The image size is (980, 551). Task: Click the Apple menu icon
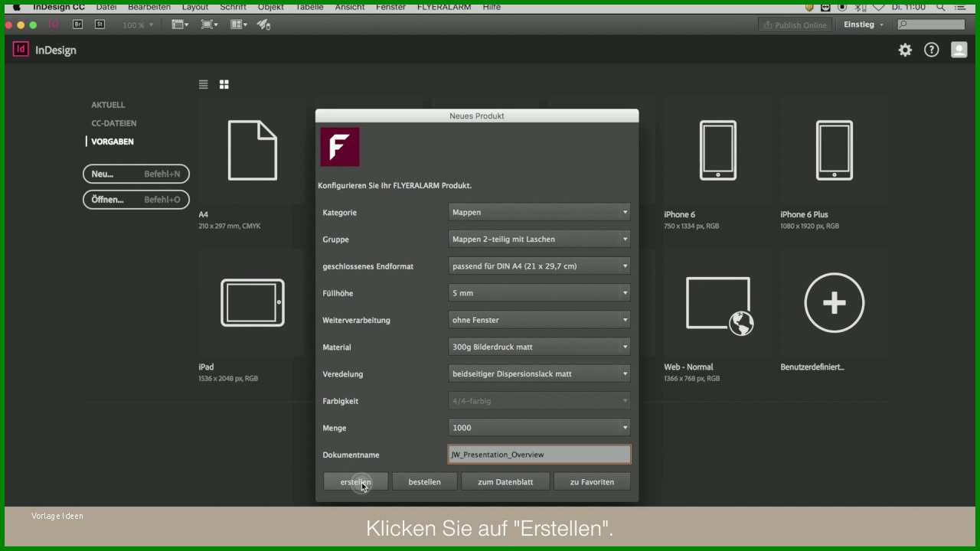tap(16, 7)
